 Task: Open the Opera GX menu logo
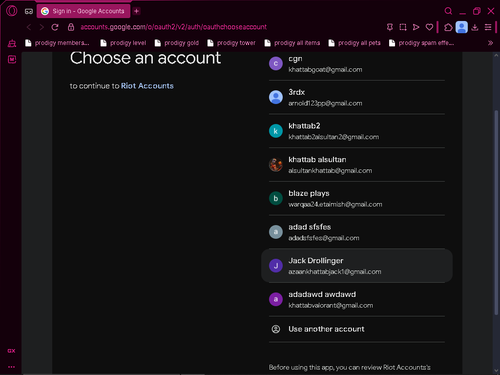(12, 11)
